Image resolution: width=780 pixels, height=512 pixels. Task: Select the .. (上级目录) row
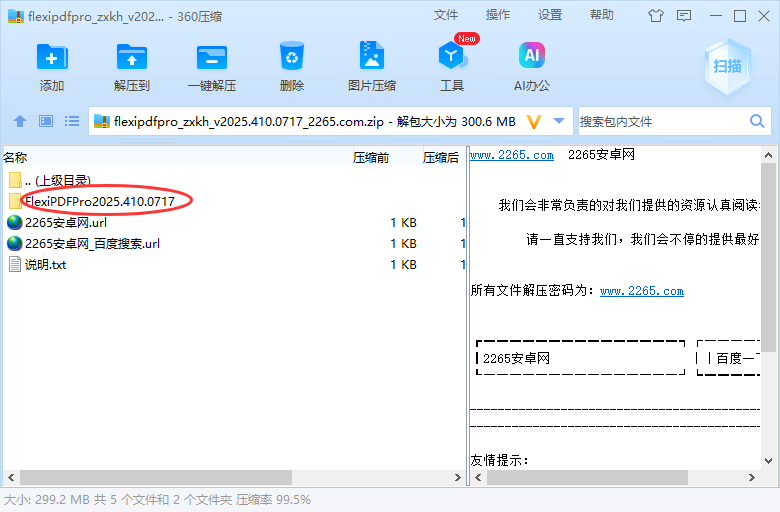(58, 180)
